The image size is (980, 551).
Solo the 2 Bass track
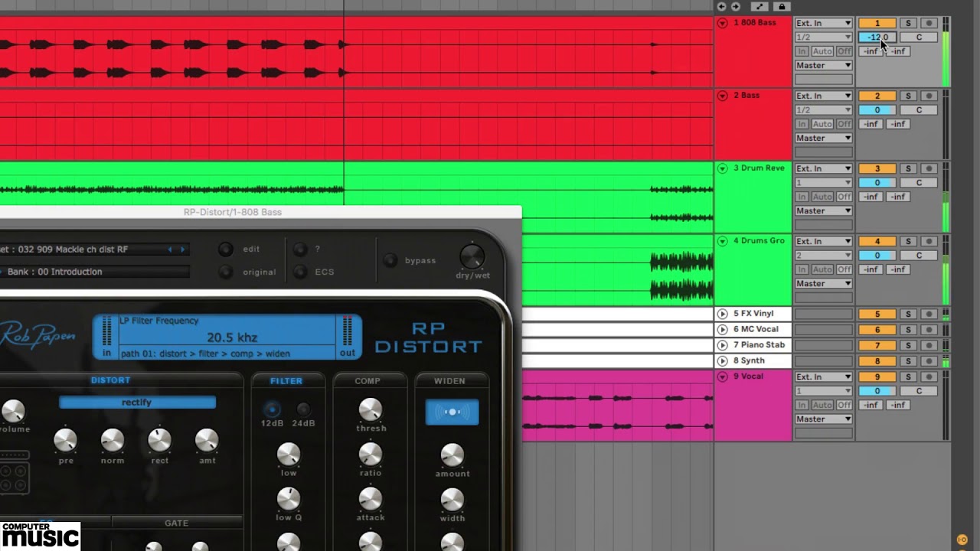click(908, 96)
